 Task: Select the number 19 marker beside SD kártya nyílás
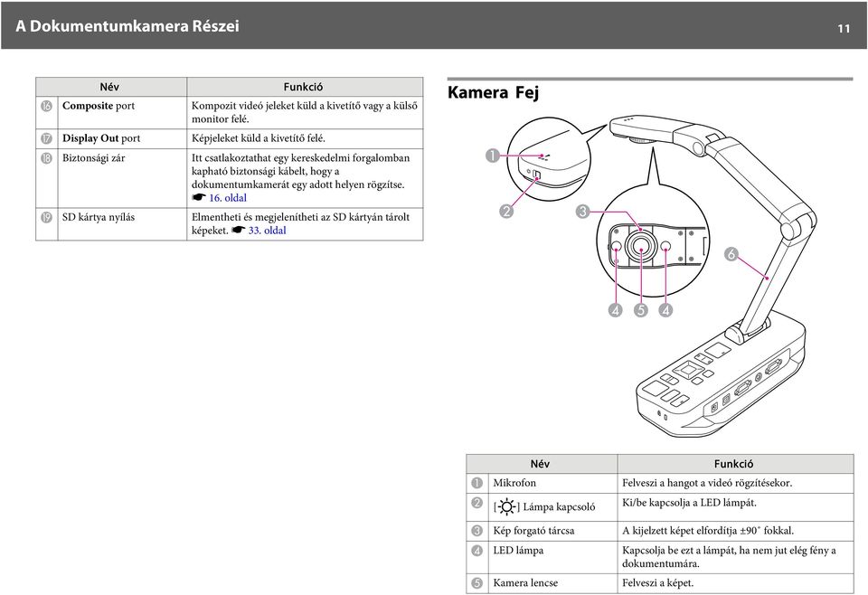(x=46, y=218)
